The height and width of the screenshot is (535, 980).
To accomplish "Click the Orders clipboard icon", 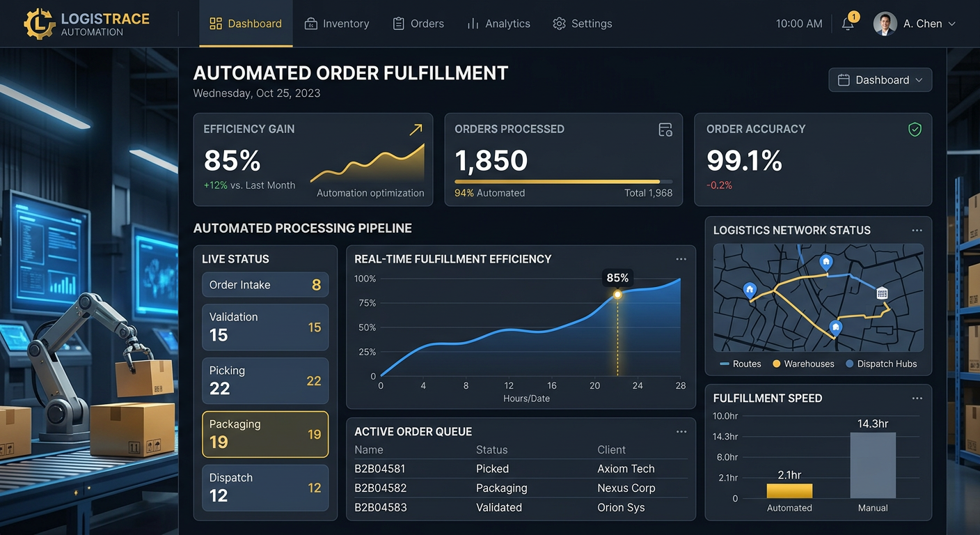I will click(x=399, y=24).
